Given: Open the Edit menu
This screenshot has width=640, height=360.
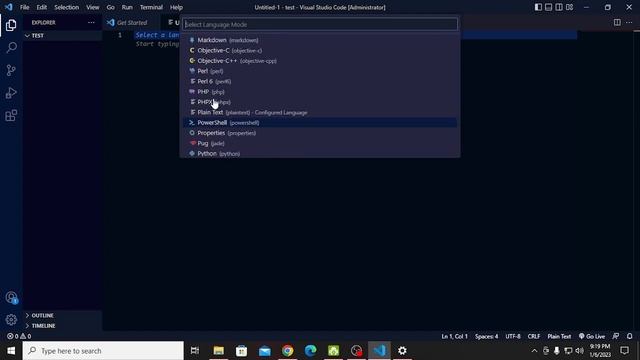Looking at the screenshot, I should click(x=42, y=7).
